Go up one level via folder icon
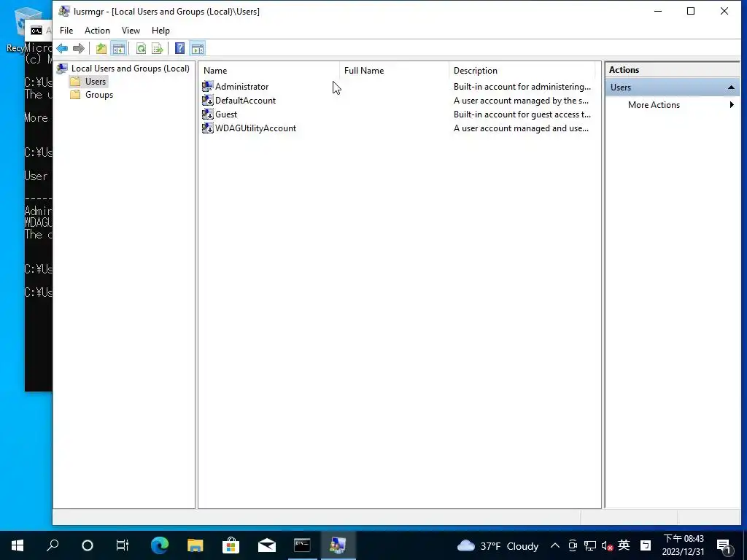This screenshot has width=747, height=560. coord(101,49)
